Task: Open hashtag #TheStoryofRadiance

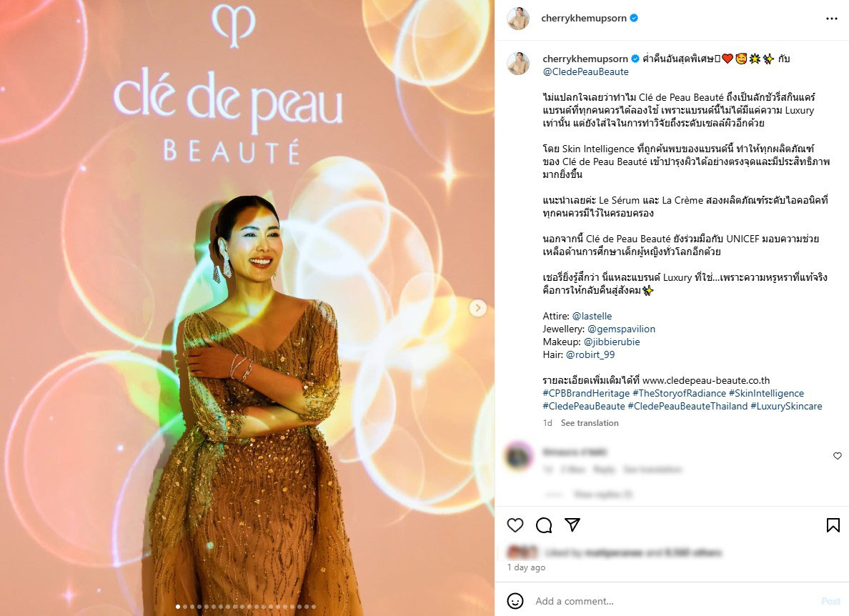Action: pos(679,393)
